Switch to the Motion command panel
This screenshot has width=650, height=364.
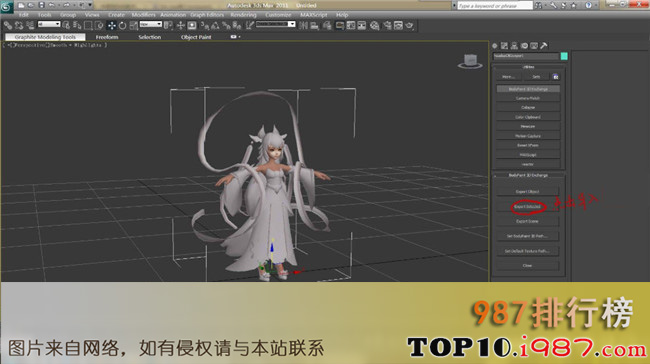(524, 46)
